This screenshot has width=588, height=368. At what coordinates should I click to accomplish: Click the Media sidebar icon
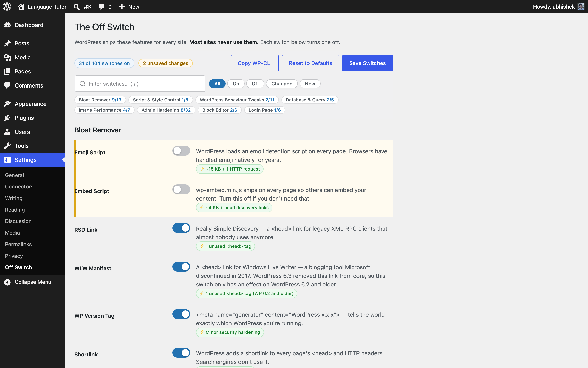[8, 57]
